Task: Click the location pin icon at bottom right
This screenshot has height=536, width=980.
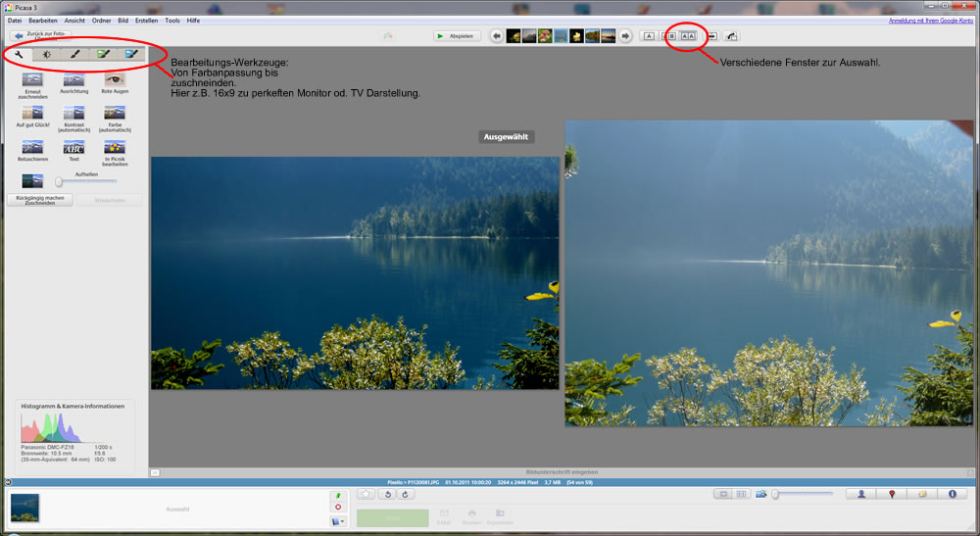Action: tap(891, 495)
